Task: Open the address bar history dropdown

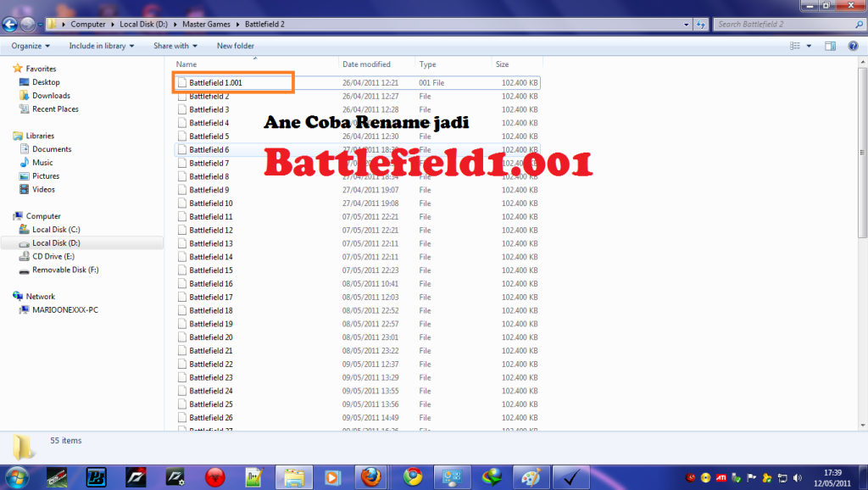Action: coord(686,25)
